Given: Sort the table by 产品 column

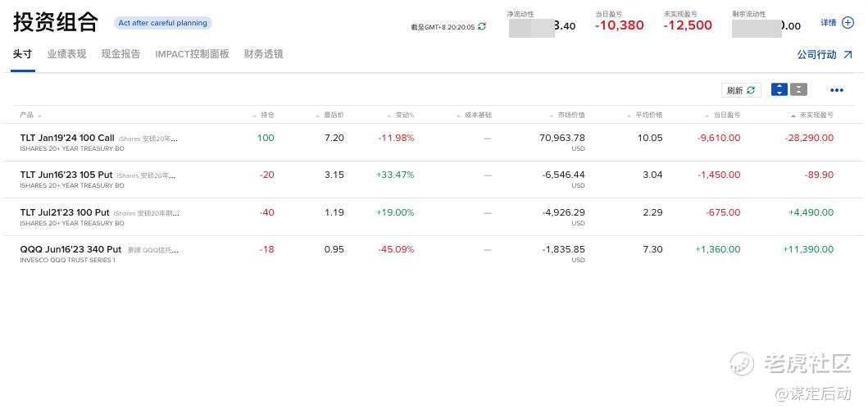Looking at the screenshot, I should [x=27, y=116].
